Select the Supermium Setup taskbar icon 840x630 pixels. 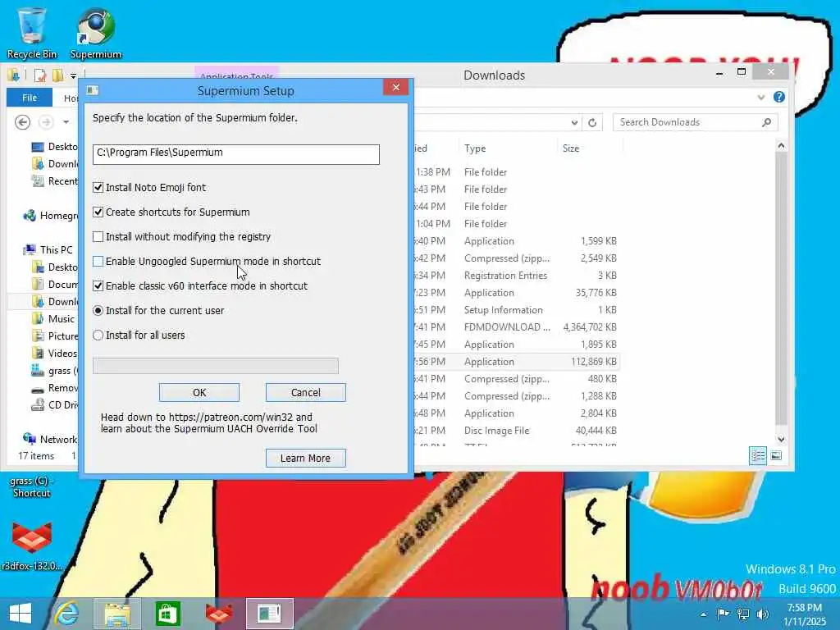tap(269, 614)
